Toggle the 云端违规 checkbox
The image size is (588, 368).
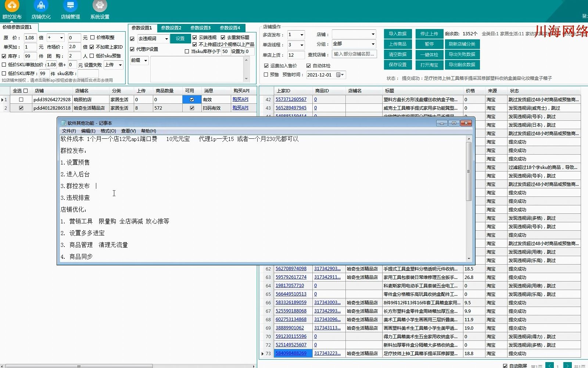tap(195, 37)
